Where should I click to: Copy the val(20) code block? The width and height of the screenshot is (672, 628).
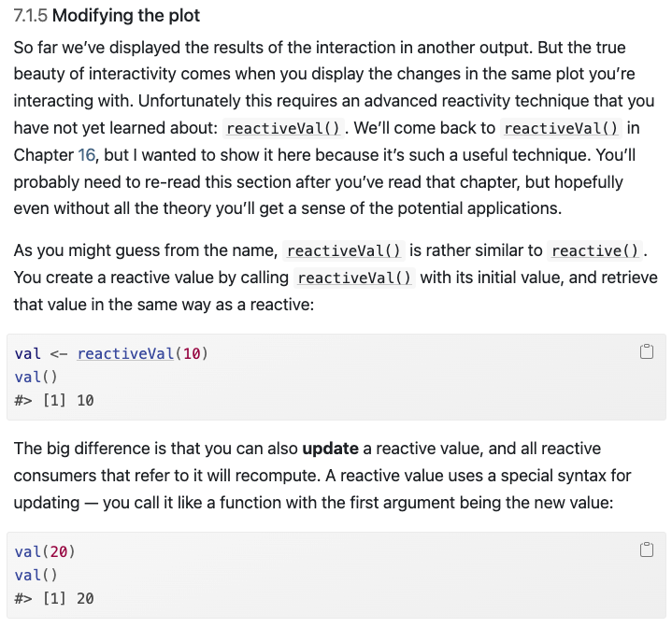(x=646, y=550)
